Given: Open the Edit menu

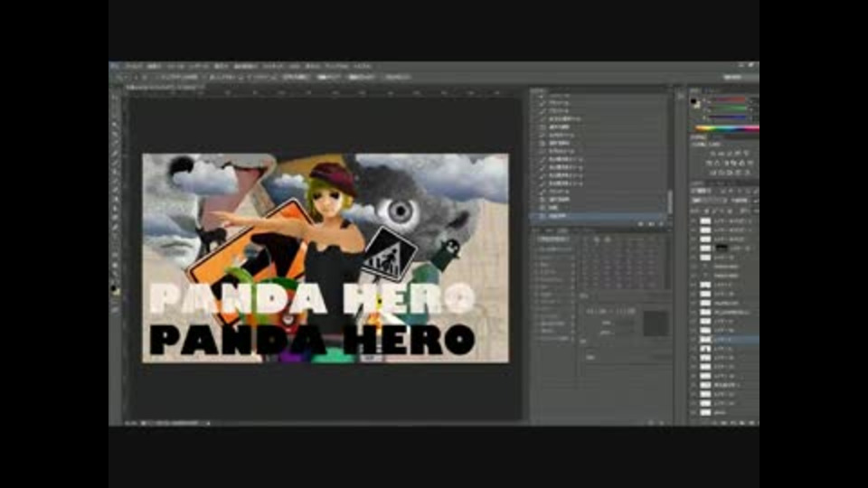Looking at the screenshot, I should click(155, 66).
